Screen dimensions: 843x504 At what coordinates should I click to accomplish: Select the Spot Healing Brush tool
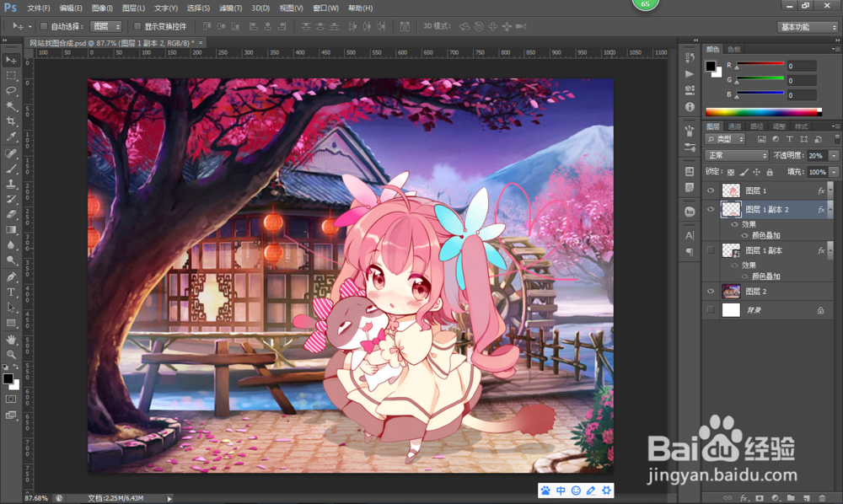pos(11,153)
